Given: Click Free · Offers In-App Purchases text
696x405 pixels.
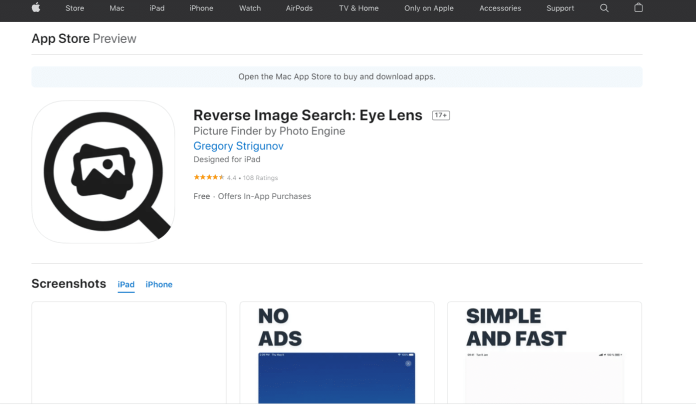Looking at the screenshot, I should (252, 196).
